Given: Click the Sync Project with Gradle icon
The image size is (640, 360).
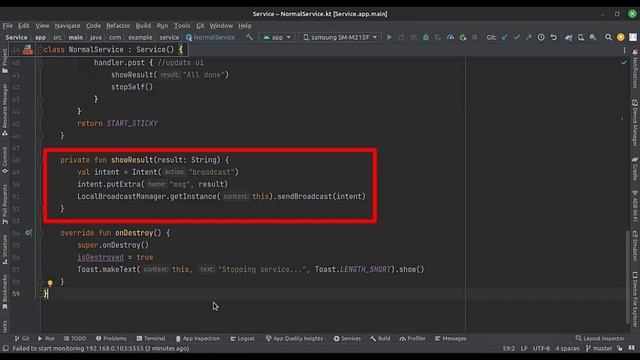Looking at the screenshot, I should pyautogui.click(x=569, y=37).
